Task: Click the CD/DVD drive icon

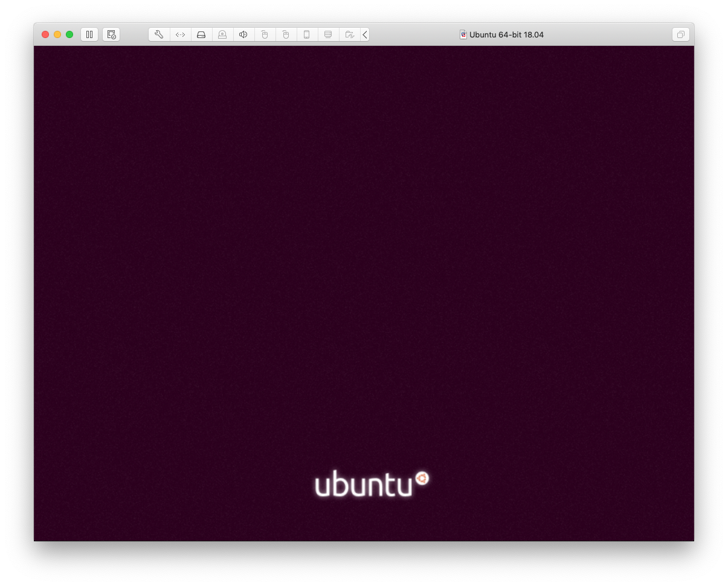Action: click(x=222, y=34)
